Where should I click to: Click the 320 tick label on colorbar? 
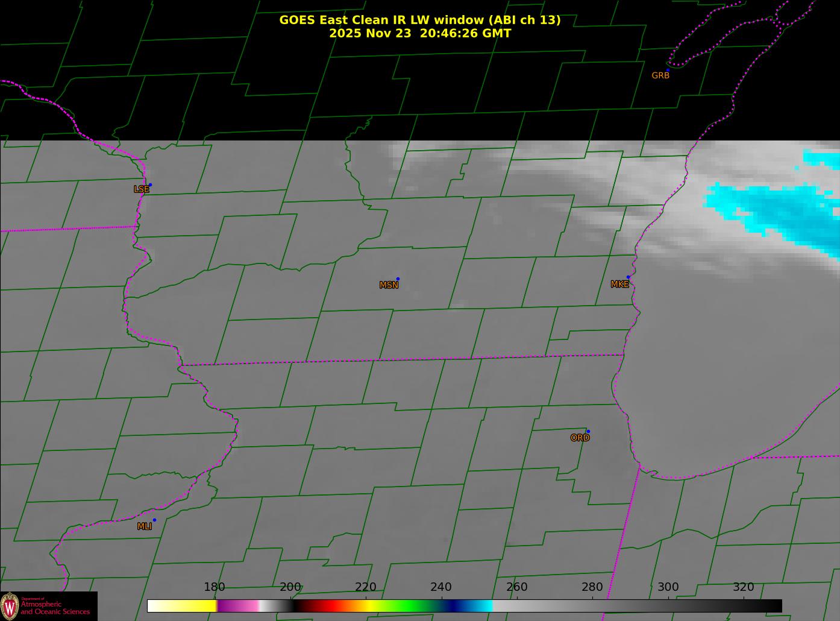click(743, 587)
